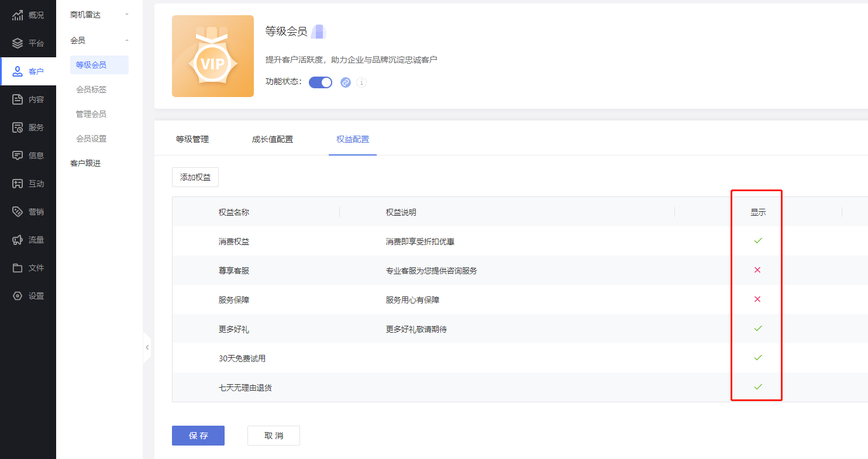Select the 客户 customer sidebar icon
Viewport: 868px width, 459px height.
click(x=18, y=71)
